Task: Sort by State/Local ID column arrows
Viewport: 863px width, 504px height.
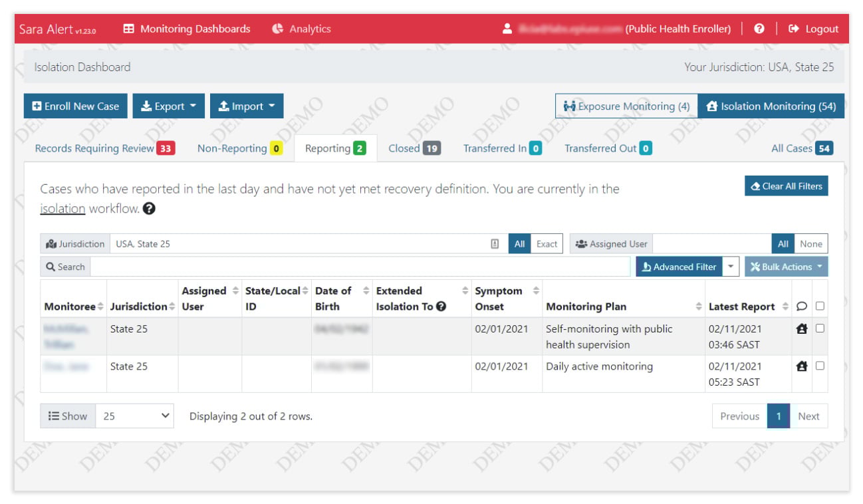Action: coord(305,291)
